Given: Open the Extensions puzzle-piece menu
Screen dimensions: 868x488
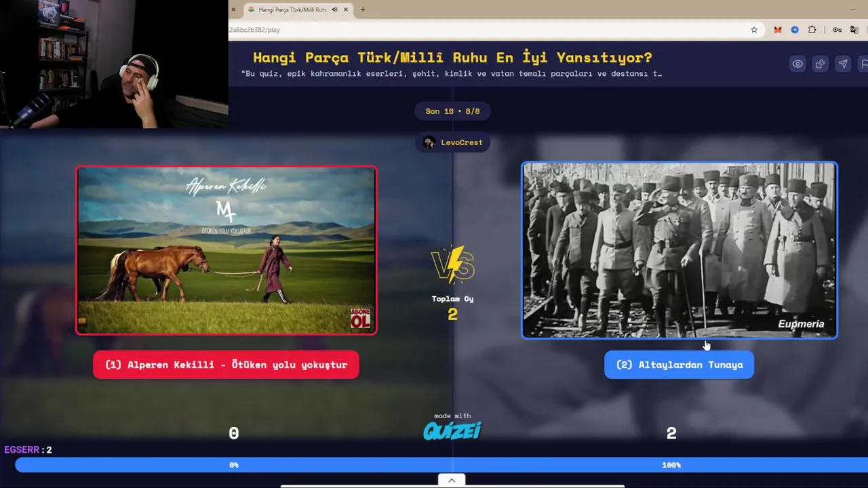Looking at the screenshot, I should pos(812,30).
